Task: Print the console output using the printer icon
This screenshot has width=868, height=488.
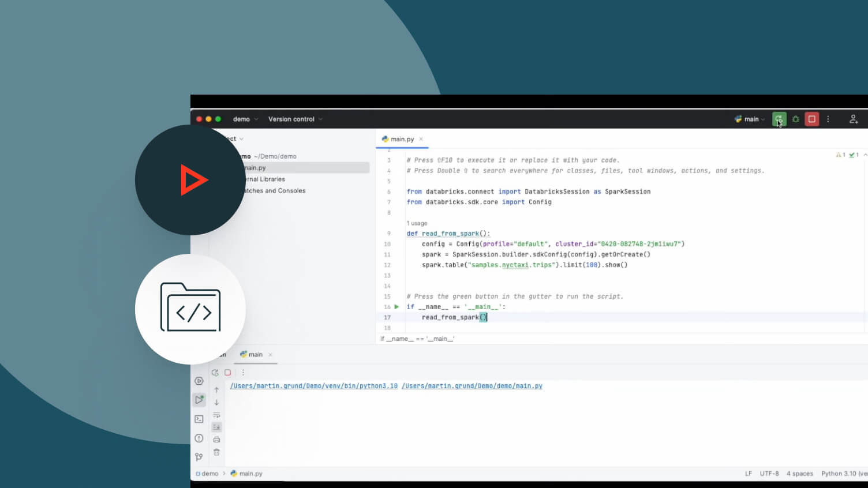Action: pos(216,440)
